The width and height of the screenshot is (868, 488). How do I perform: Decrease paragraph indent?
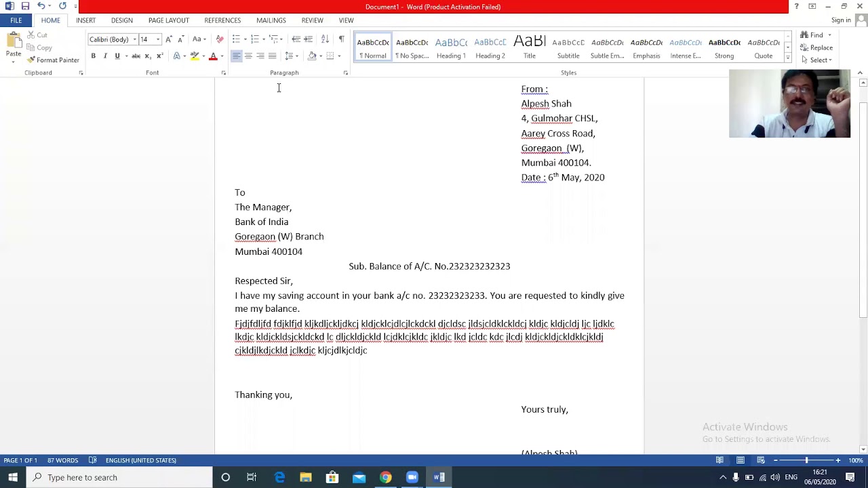(296, 39)
